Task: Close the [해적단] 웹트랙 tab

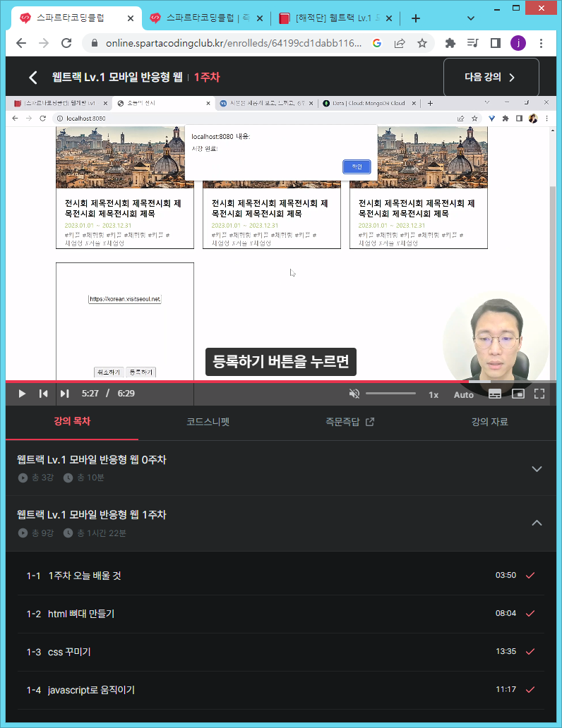Action: click(389, 18)
